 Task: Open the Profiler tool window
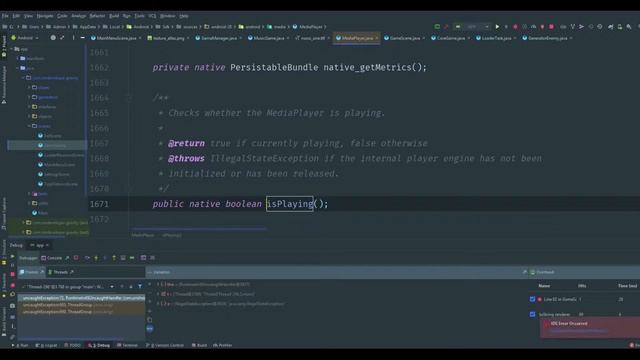(223, 345)
